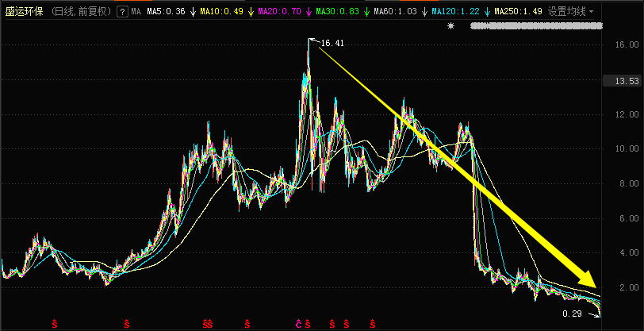Click the magenta arrow beside MA20
The width and height of the screenshot is (644, 331).
tap(309, 12)
